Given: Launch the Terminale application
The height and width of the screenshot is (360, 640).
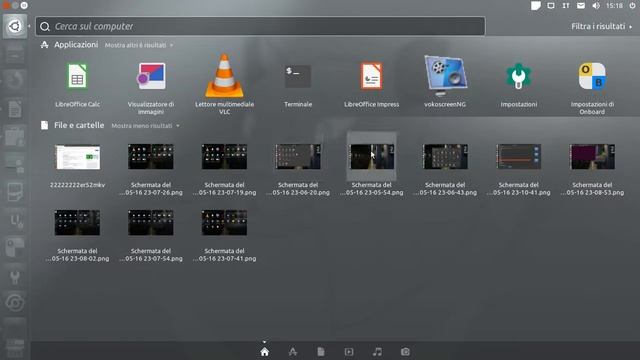Looking at the screenshot, I should click(x=298, y=76).
